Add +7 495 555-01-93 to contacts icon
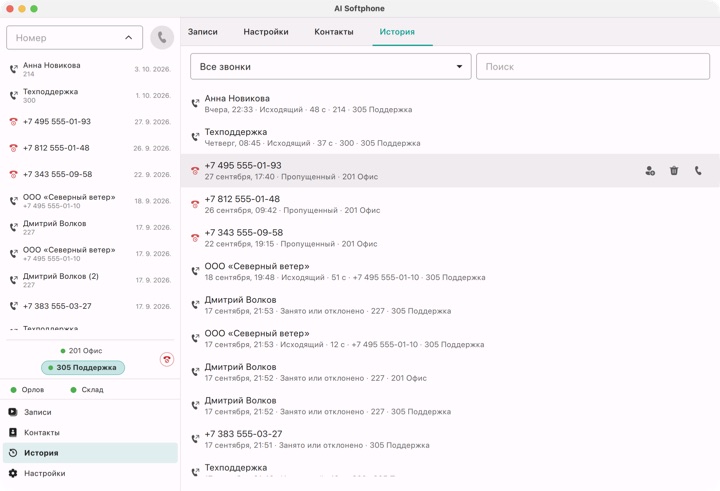Viewport: 720px width, 491px height. (650, 171)
